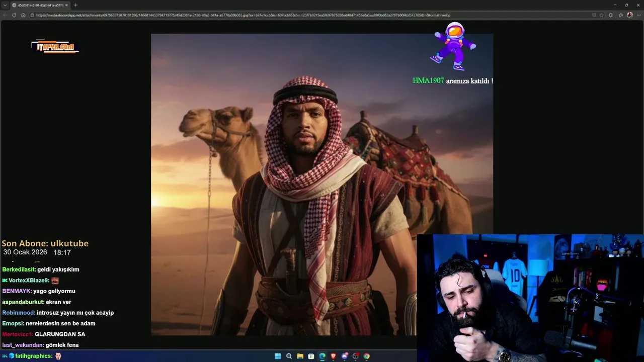Click the '30 Ocak 2026' date text
This screenshot has height=362, width=644.
25,252
